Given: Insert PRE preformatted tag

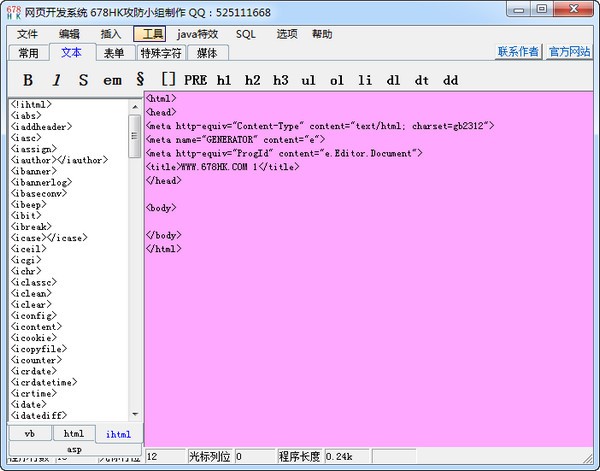Looking at the screenshot, I should tap(196, 80).
